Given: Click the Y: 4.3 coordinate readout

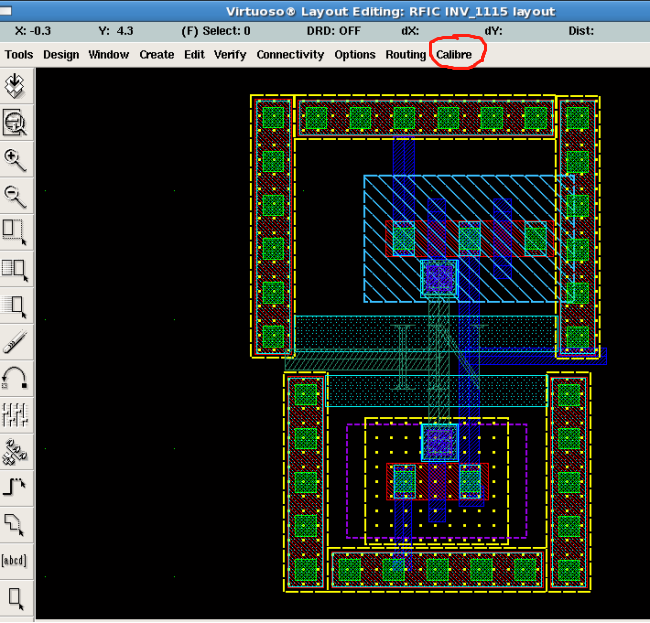Looking at the screenshot, I should tap(116, 31).
